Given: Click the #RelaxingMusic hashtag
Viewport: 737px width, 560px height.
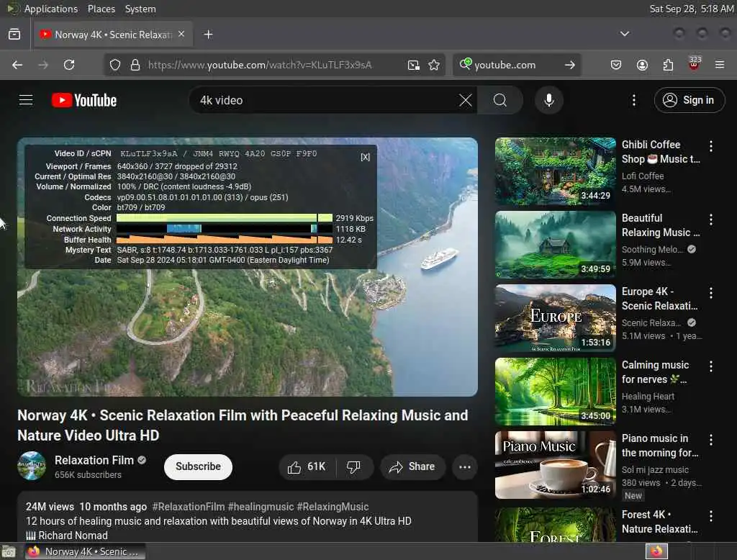Looking at the screenshot, I should pos(333,507).
